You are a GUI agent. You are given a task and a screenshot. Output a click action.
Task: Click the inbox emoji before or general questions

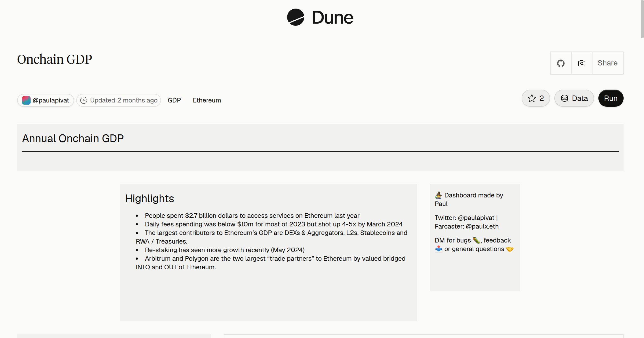(438, 249)
